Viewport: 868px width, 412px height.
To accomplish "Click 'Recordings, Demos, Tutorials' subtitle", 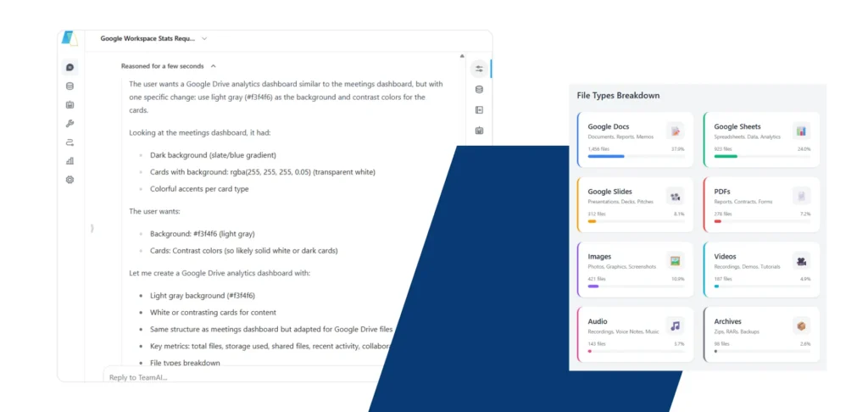I will [x=747, y=266].
